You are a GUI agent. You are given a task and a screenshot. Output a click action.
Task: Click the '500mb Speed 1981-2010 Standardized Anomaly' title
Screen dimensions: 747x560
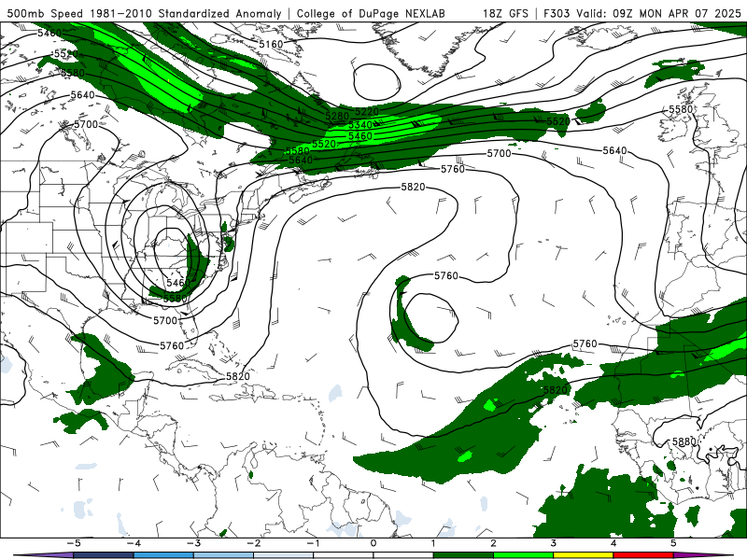144,13
